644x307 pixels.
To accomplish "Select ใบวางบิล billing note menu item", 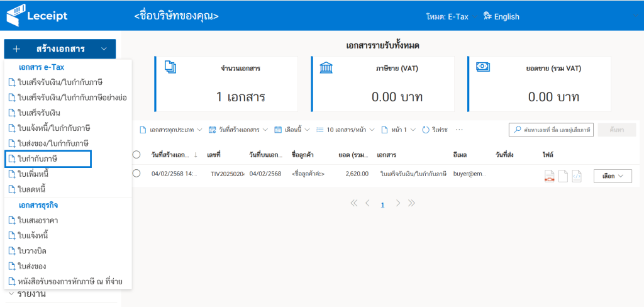I will pos(68,251).
